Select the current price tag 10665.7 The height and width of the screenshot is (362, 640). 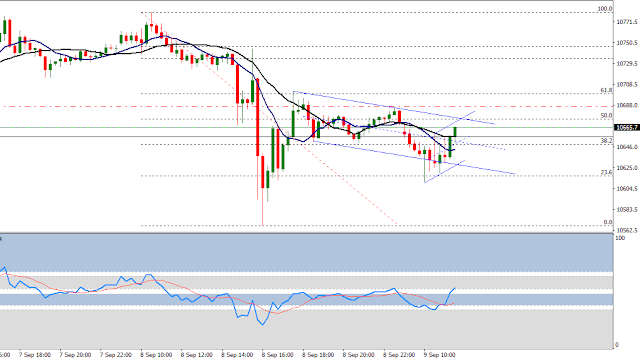[x=627, y=128]
